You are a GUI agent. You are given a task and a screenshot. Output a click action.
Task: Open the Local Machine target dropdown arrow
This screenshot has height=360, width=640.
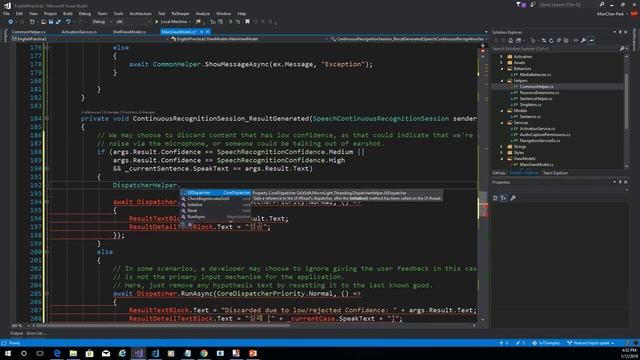190,22
